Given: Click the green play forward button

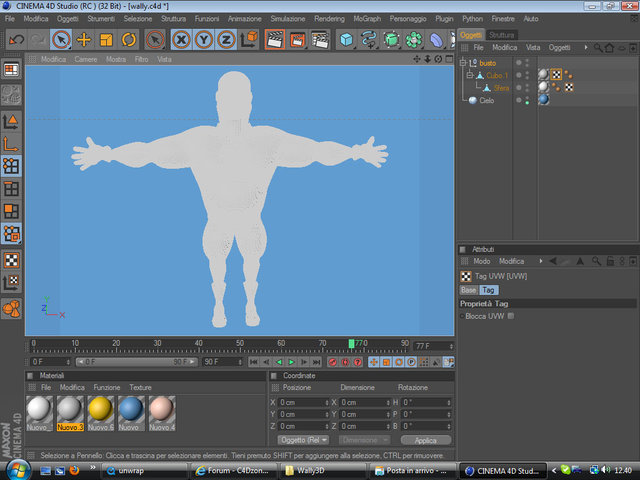Looking at the screenshot, I should click(291, 362).
